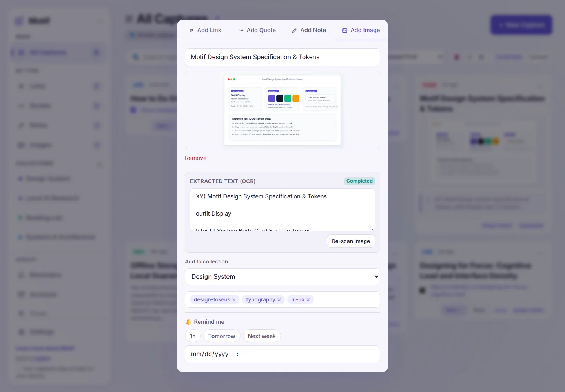Click the reminder date-time field
565x392 pixels.
pos(282,354)
